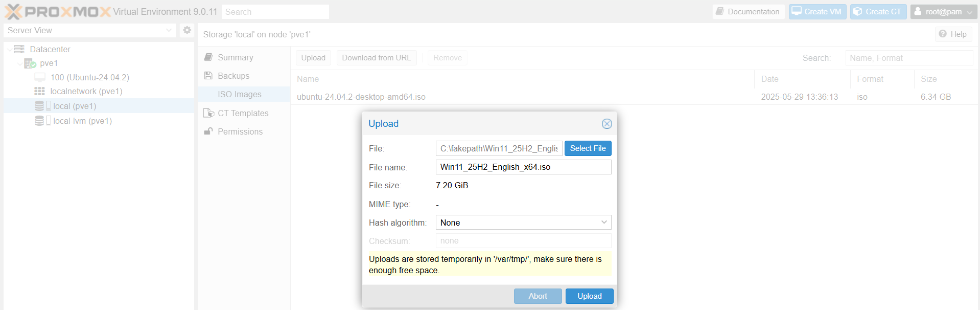Image resolution: width=980 pixels, height=310 pixels.
Task: Click the Documentation book icon
Action: 719,11
